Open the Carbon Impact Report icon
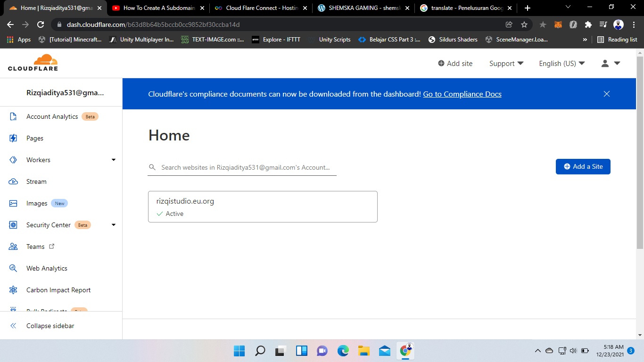Viewport: 644px width, 362px height. click(13, 290)
